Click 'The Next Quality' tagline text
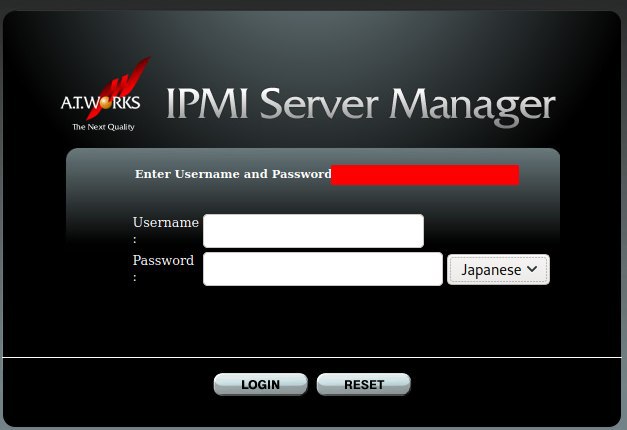 (x=103, y=127)
